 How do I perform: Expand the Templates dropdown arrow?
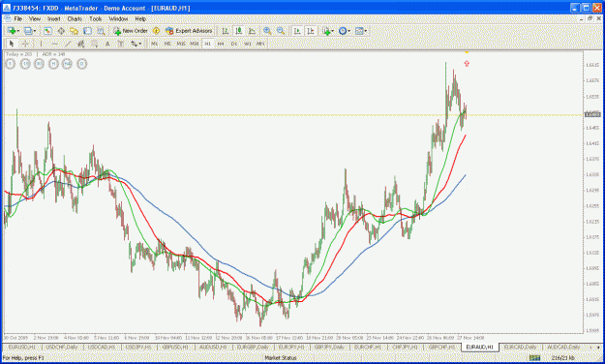tap(366, 30)
